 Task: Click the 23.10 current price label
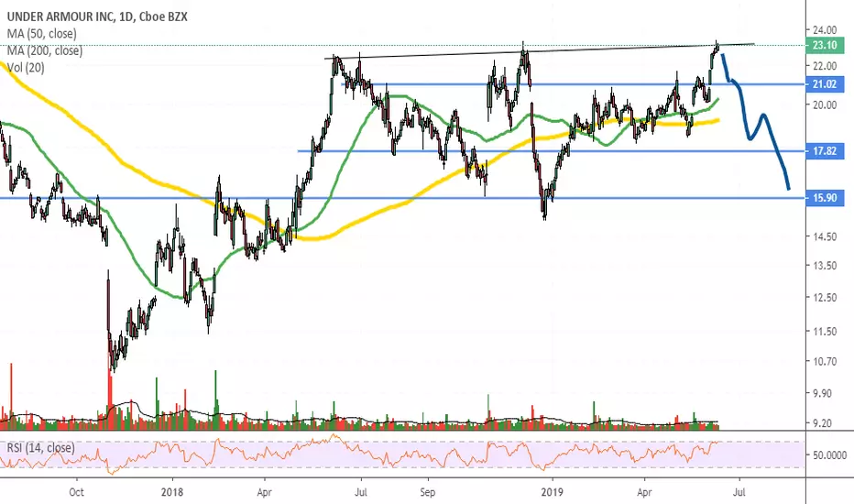pyautogui.click(x=824, y=45)
